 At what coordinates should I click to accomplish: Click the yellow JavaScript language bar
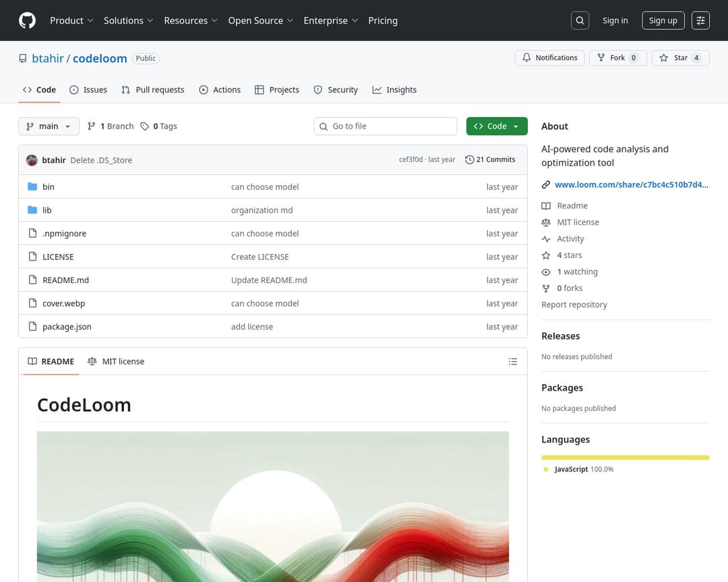tap(625, 457)
